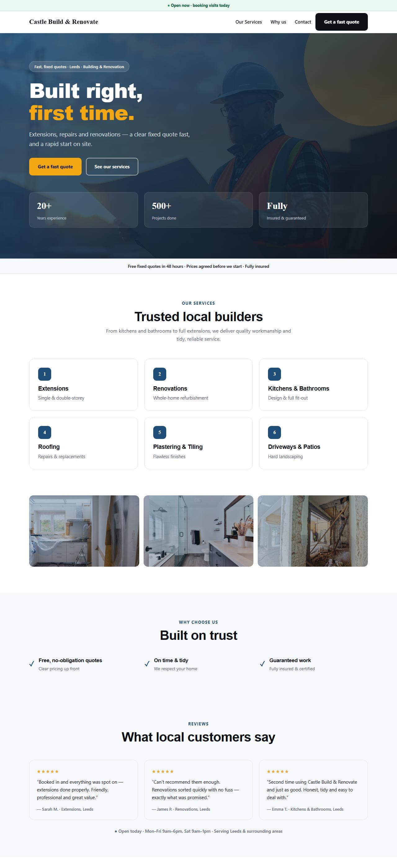This screenshot has height=868, width=397.
Task: Click the Renovations card title
Action: (x=170, y=388)
